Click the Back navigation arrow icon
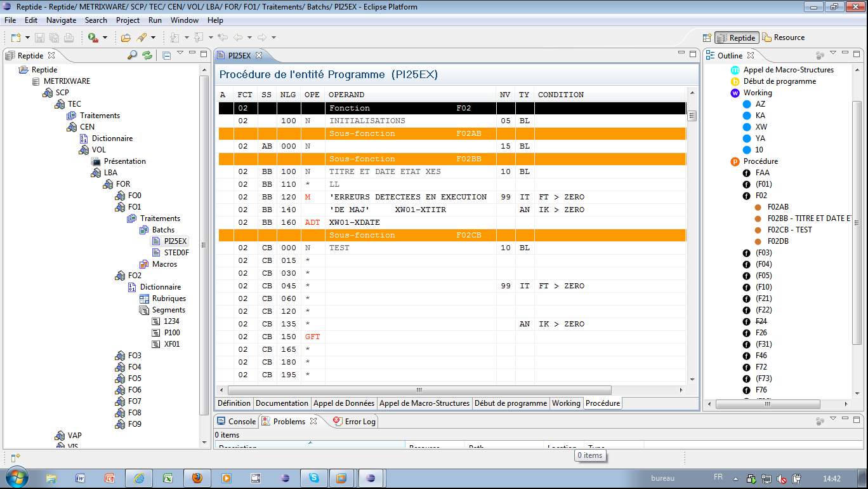 (238, 37)
